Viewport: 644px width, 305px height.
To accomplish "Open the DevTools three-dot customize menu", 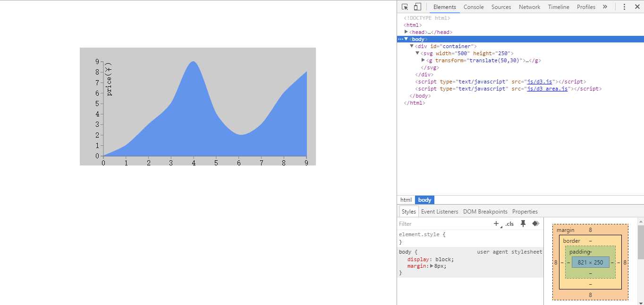I will click(624, 7).
